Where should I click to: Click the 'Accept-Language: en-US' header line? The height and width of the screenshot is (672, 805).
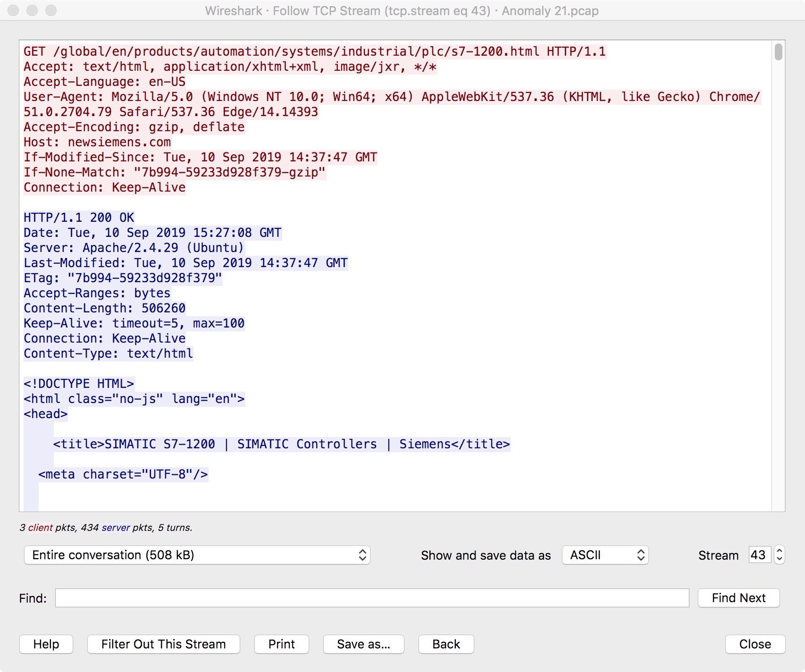coord(105,82)
